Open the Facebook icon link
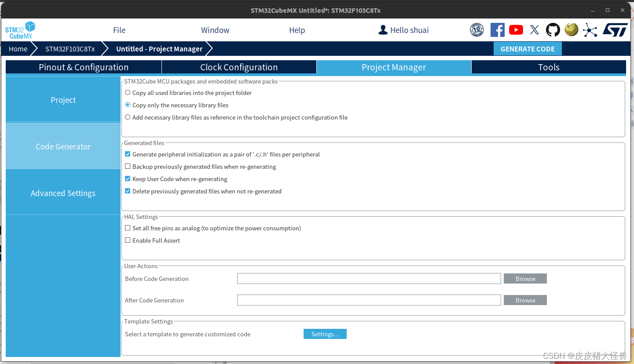The image size is (634, 364). pos(497,30)
